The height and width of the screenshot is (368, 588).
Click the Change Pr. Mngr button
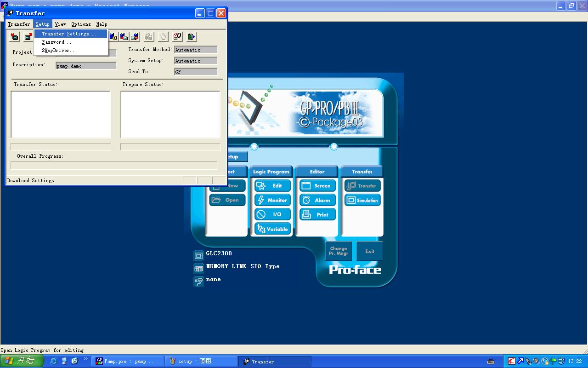(339, 251)
